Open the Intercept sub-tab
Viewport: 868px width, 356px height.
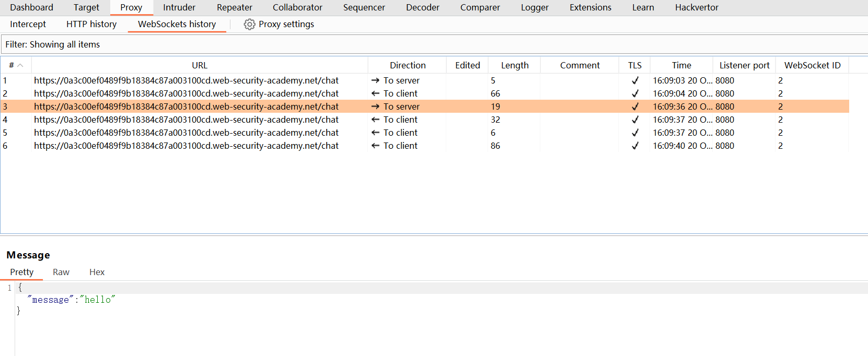[x=28, y=24]
